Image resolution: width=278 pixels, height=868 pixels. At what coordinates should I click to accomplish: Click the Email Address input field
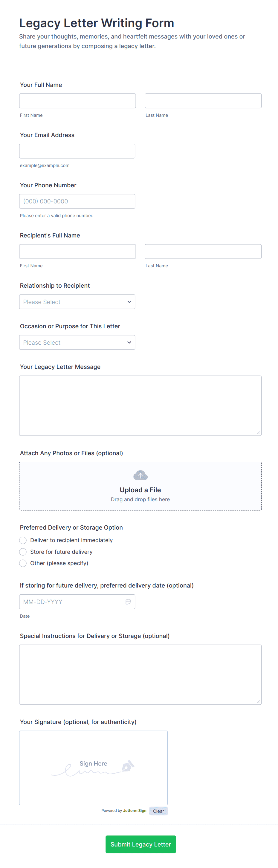tap(77, 151)
